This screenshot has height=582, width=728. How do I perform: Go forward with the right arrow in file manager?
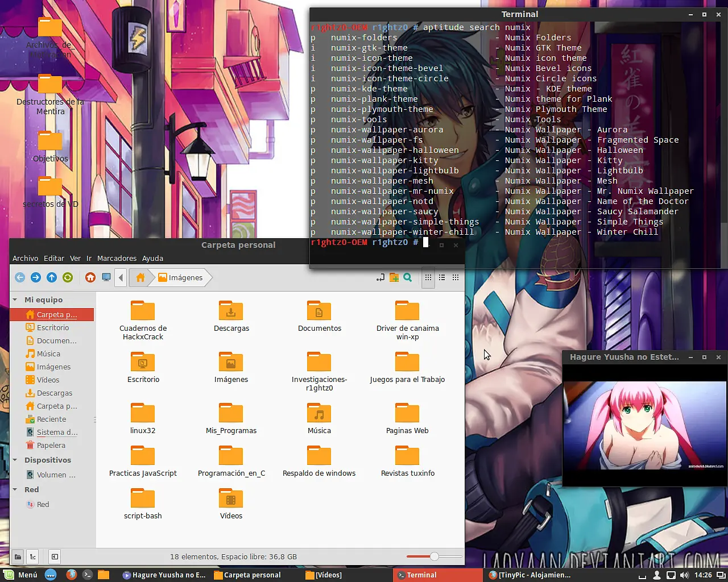36,277
